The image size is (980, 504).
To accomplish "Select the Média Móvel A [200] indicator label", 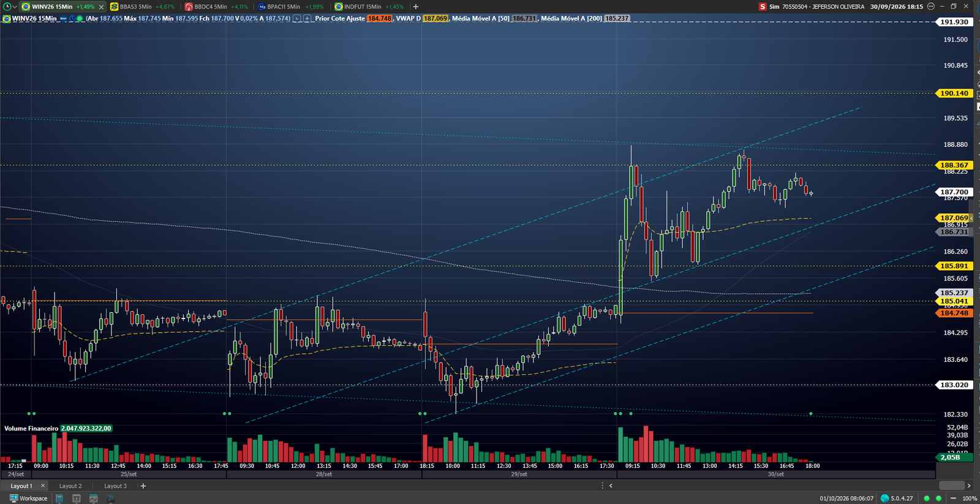I will (x=571, y=18).
